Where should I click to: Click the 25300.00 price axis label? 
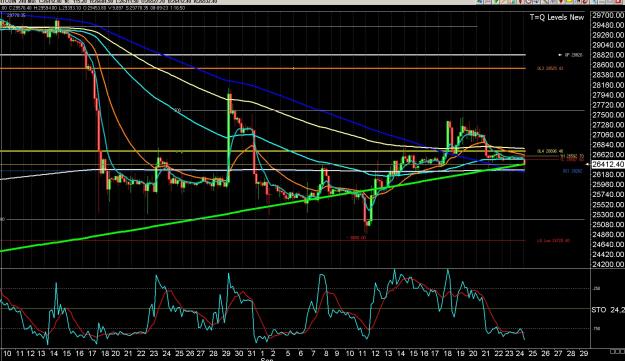[x=608, y=214]
